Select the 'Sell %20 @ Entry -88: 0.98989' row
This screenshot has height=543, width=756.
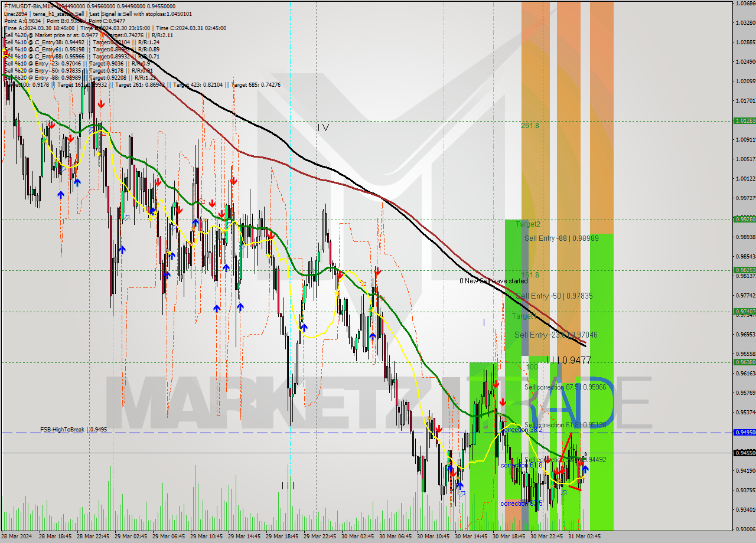point(80,77)
